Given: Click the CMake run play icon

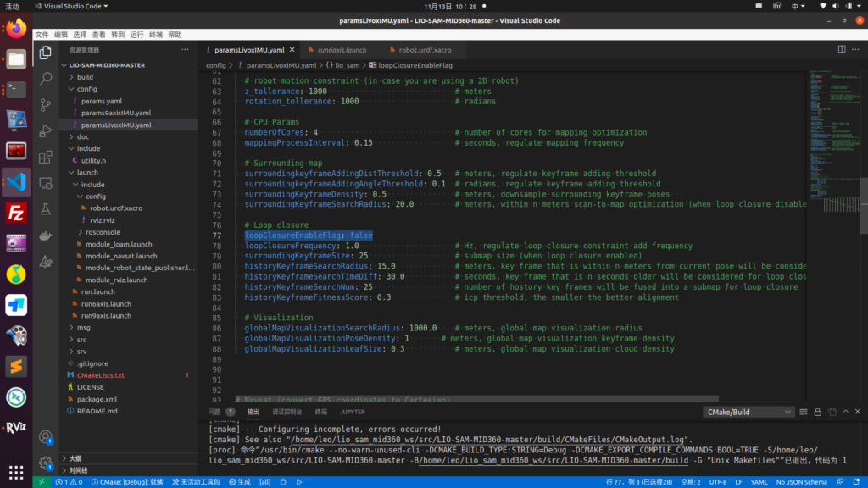Looking at the screenshot, I should click(x=299, y=482).
